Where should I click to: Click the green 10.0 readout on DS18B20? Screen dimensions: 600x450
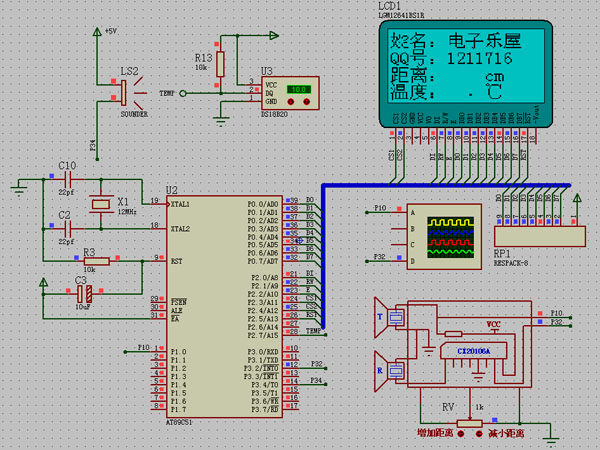click(x=299, y=90)
